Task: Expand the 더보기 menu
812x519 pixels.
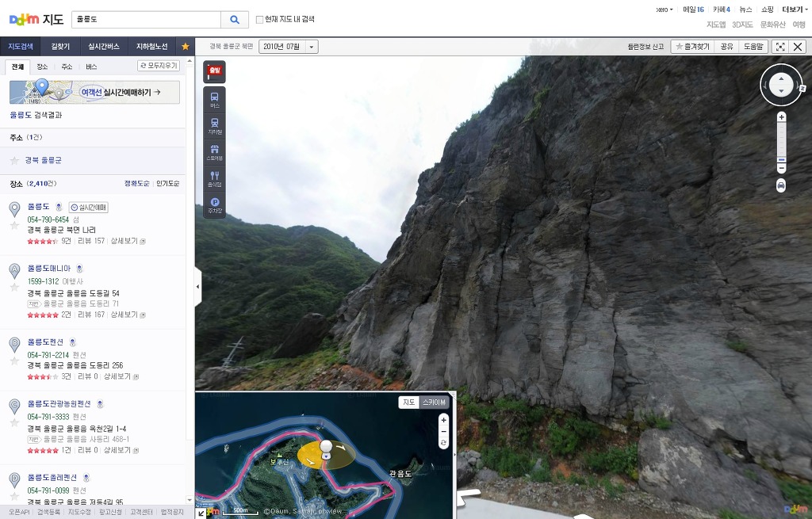Action: click(x=794, y=10)
